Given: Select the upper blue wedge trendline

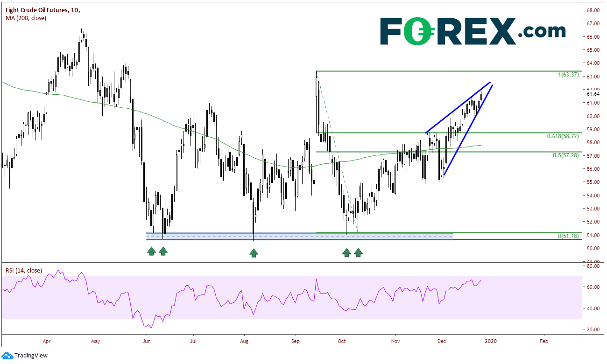Looking at the screenshot, I should point(458,108).
